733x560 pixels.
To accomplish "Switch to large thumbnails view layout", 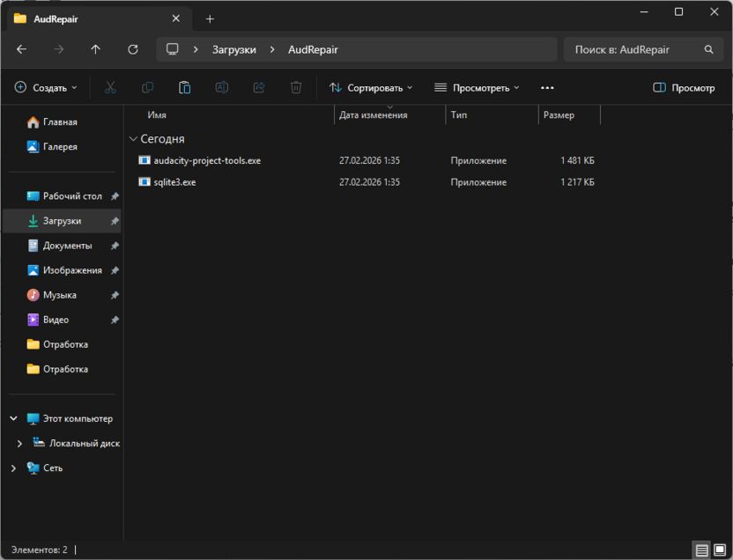I will coord(720,550).
